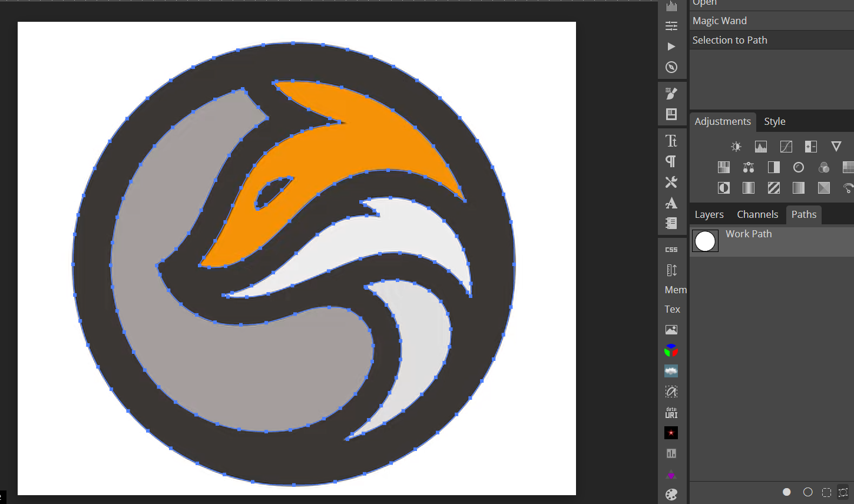Open the Brightness/Contrast adjustment
Screen dimensions: 854x504
coord(736,146)
